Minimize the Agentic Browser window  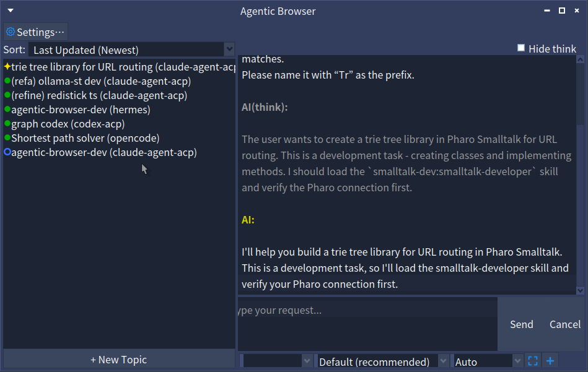point(546,11)
